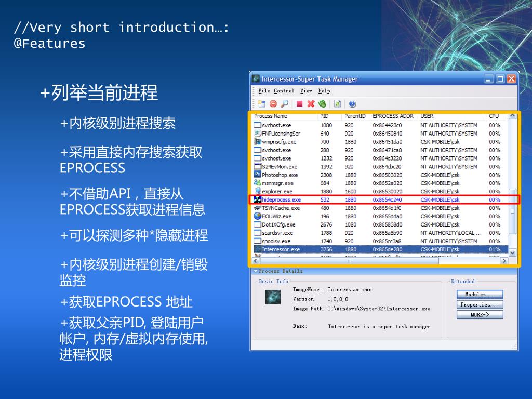Sort by the USER column header
The image size is (532, 399).
[451, 116]
